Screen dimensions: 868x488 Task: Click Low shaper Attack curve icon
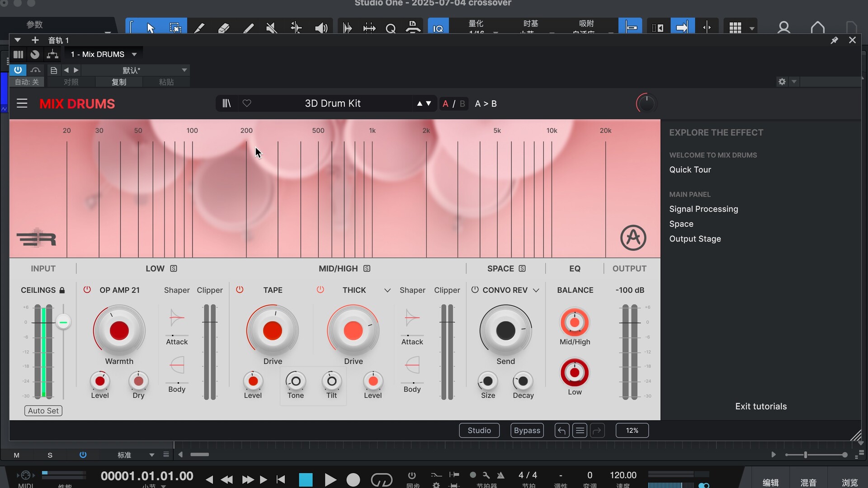click(x=177, y=318)
